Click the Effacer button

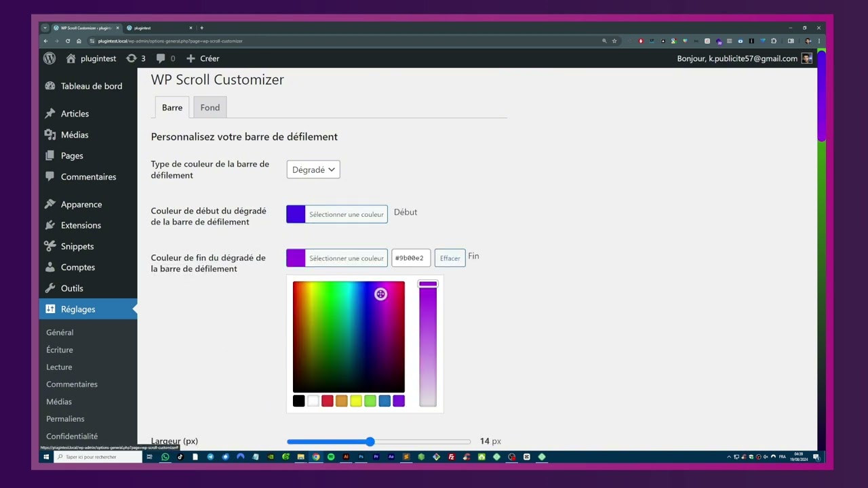[x=450, y=258]
